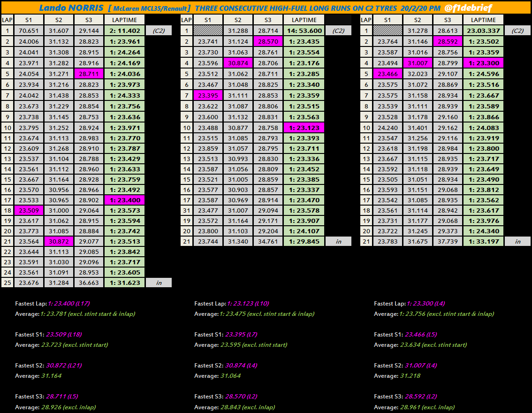Click the "1: 29.845" inlap laptime cell

(x=304, y=241)
